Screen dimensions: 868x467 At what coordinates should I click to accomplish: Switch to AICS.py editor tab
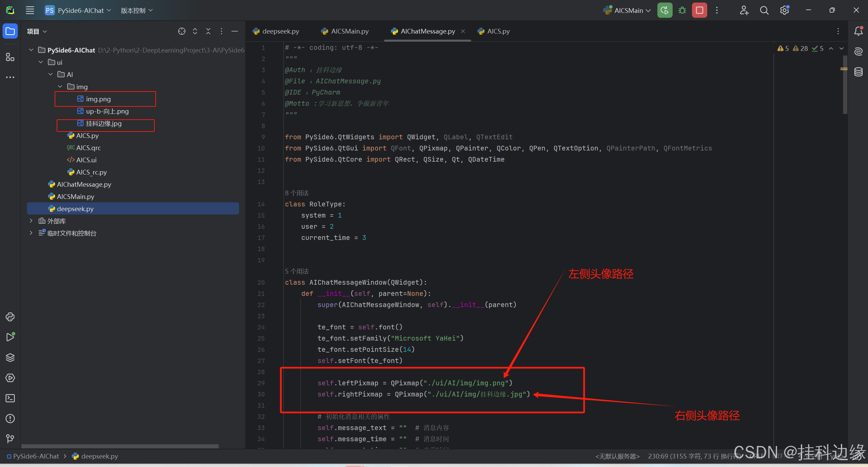(x=494, y=31)
